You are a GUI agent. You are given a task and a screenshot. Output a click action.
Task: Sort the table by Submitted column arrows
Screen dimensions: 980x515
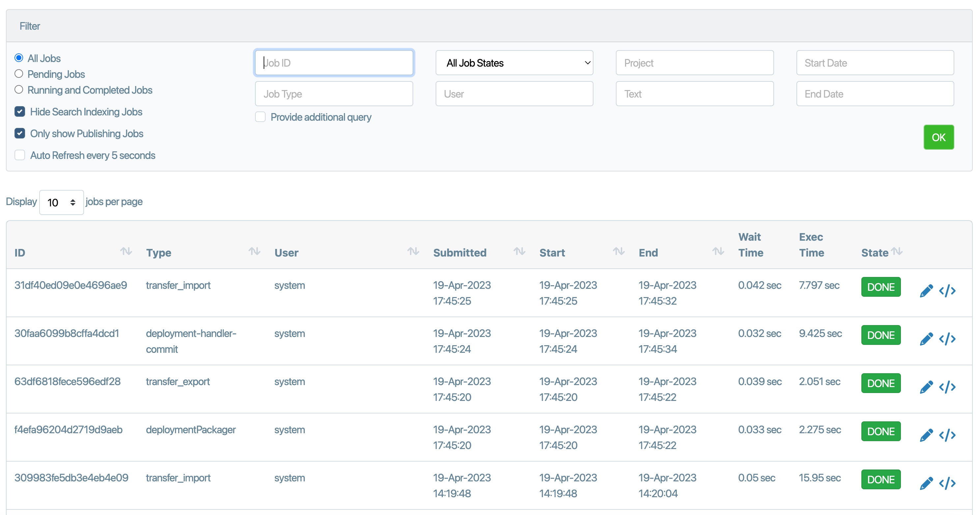519,251
